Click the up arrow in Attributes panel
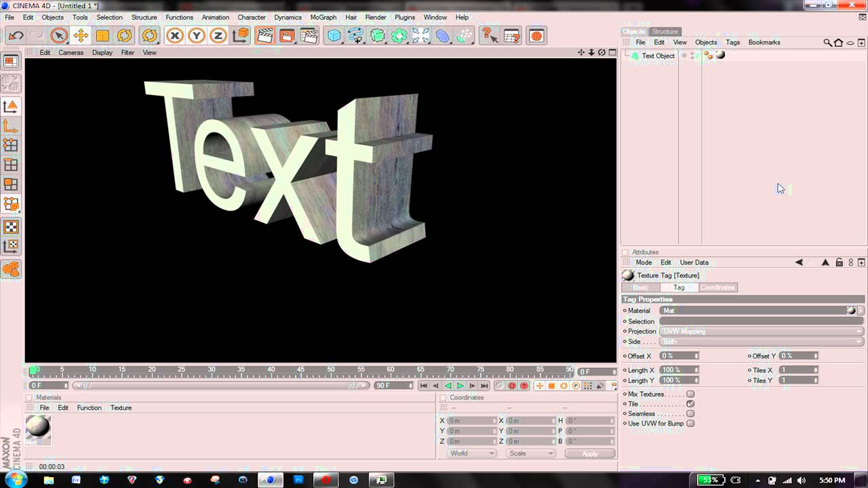The width and height of the screenshot is (868, 488). pyautogui.click(x=825, y=262)
